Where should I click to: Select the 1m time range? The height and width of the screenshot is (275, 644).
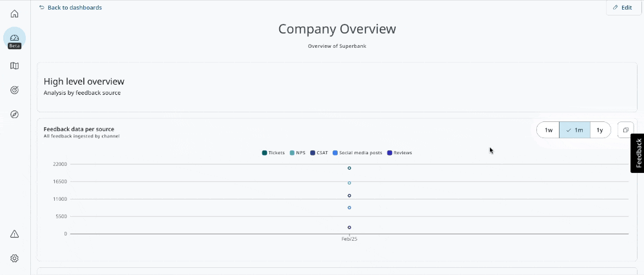(x=574, y=130)
